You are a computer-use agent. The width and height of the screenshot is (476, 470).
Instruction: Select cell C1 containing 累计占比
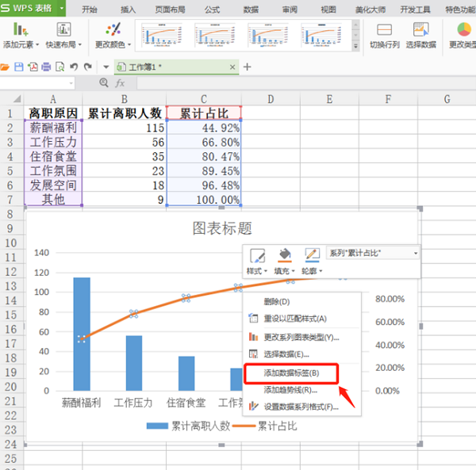point(203,113)
